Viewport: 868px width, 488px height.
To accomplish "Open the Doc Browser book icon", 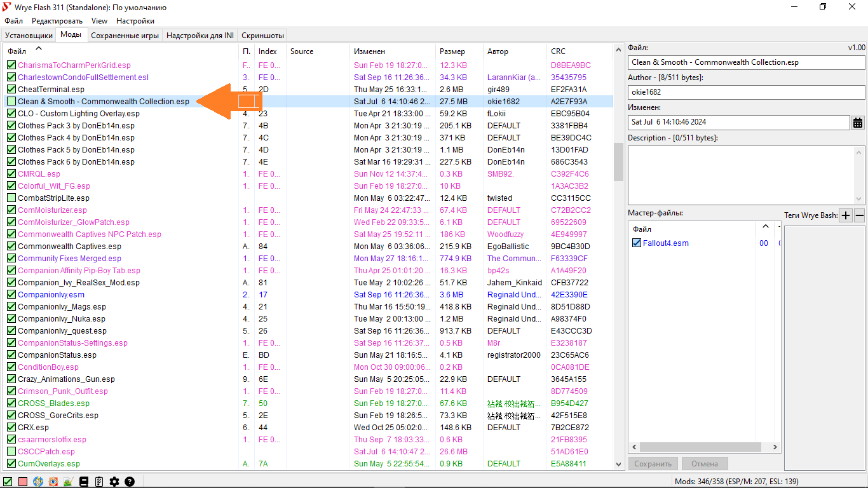I will [x=84, y=482].
